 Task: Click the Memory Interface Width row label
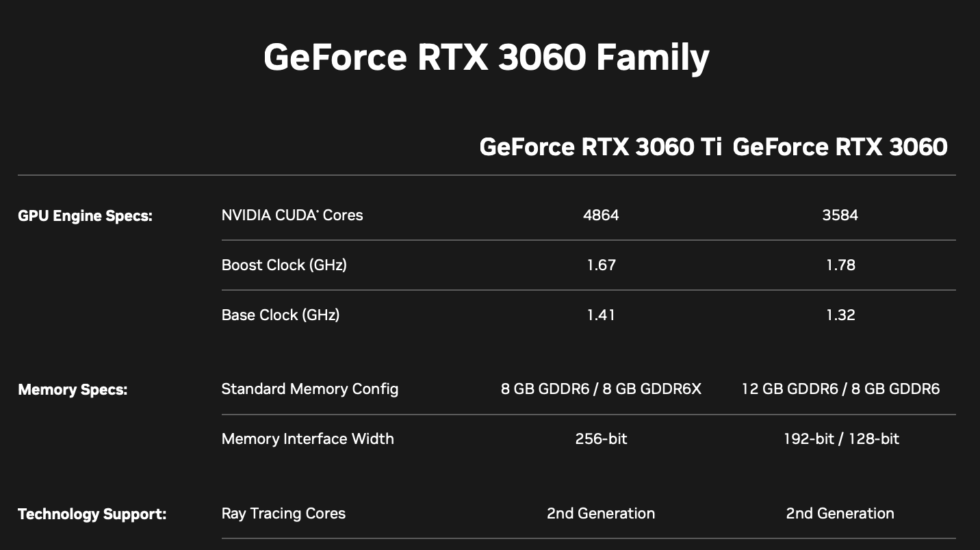[308, 438]
